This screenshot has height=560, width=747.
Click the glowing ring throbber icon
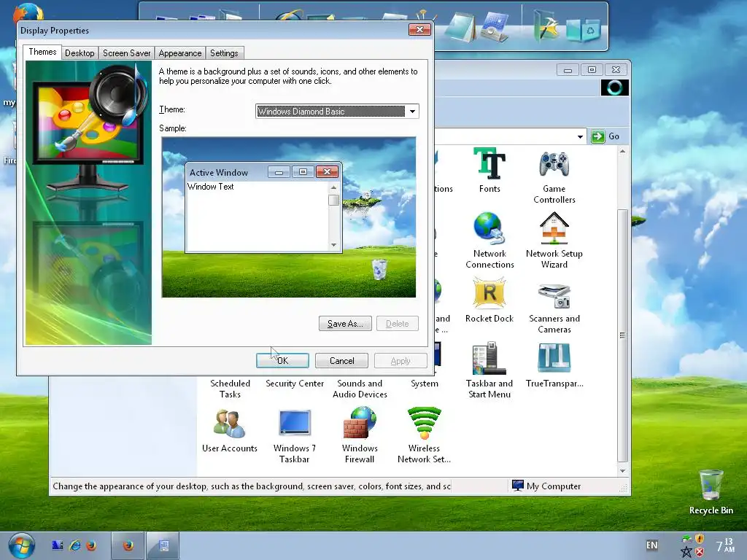[x=614, y=87]
